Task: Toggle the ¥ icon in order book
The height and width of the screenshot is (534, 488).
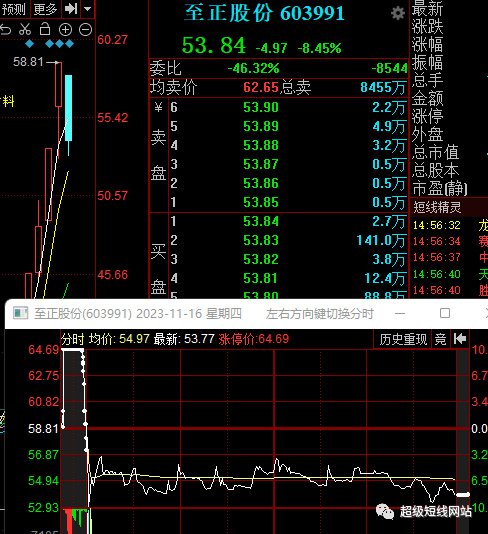Action: 158,108
